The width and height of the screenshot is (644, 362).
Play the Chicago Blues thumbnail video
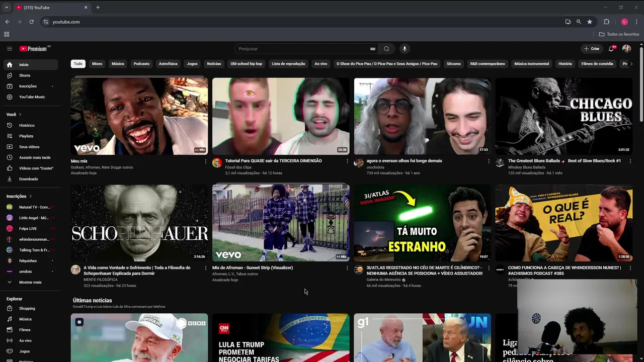(x=564, y=116)
